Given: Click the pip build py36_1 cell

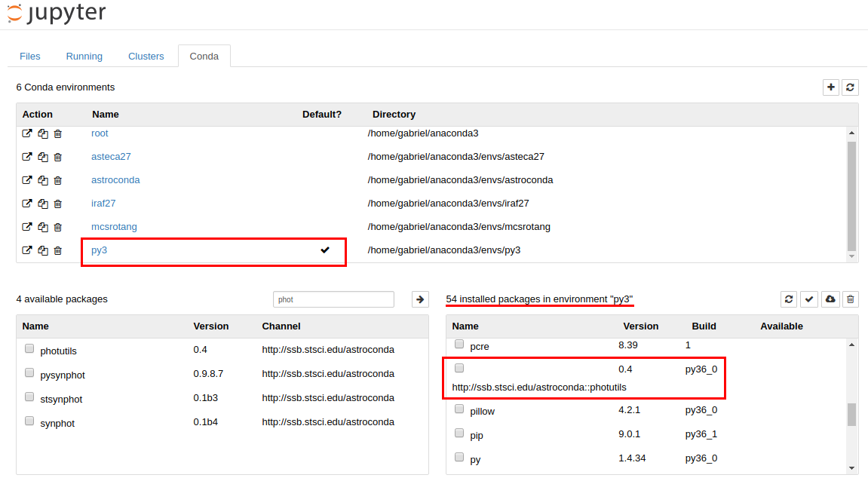Looking at the screenshot, I should [701, 434].
